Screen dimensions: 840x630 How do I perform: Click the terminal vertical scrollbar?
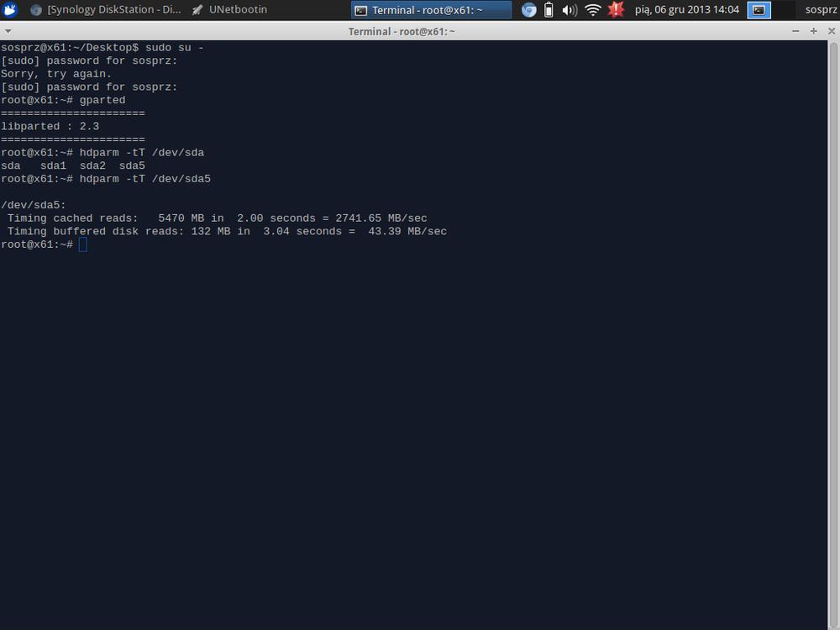point(833,335)
